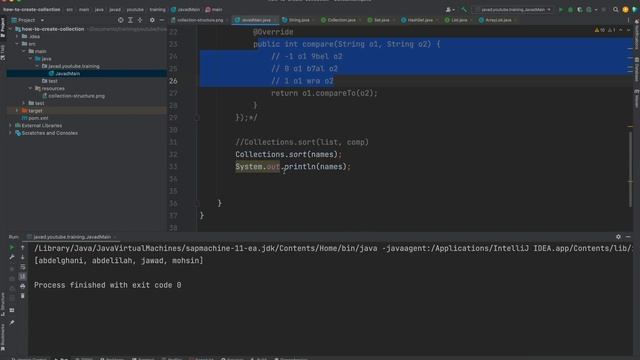640x360 pixels.
Task: Collapse the java source folder
Action: pyautogui.click(x=30, y=58)
